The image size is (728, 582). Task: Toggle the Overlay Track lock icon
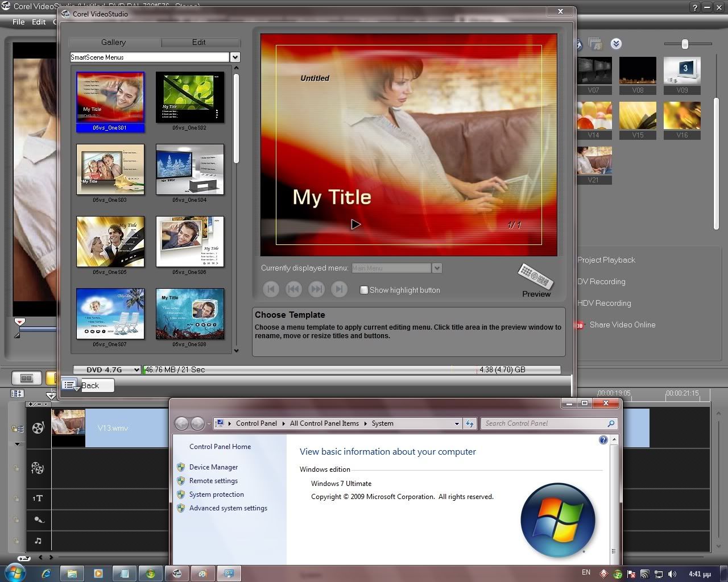(x=16, y=468)
